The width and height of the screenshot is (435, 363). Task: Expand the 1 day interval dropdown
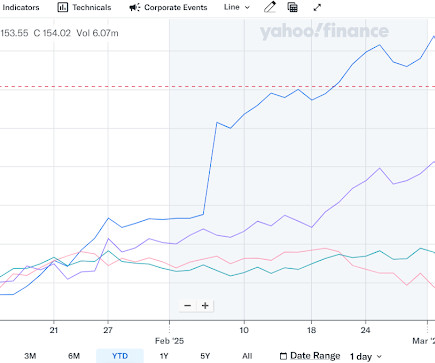[x=366, y=357]
